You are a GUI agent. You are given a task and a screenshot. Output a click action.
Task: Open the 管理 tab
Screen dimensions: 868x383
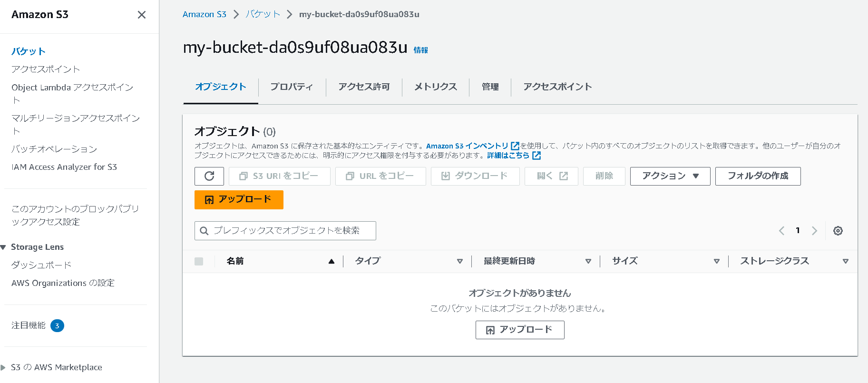coord(490,87)
